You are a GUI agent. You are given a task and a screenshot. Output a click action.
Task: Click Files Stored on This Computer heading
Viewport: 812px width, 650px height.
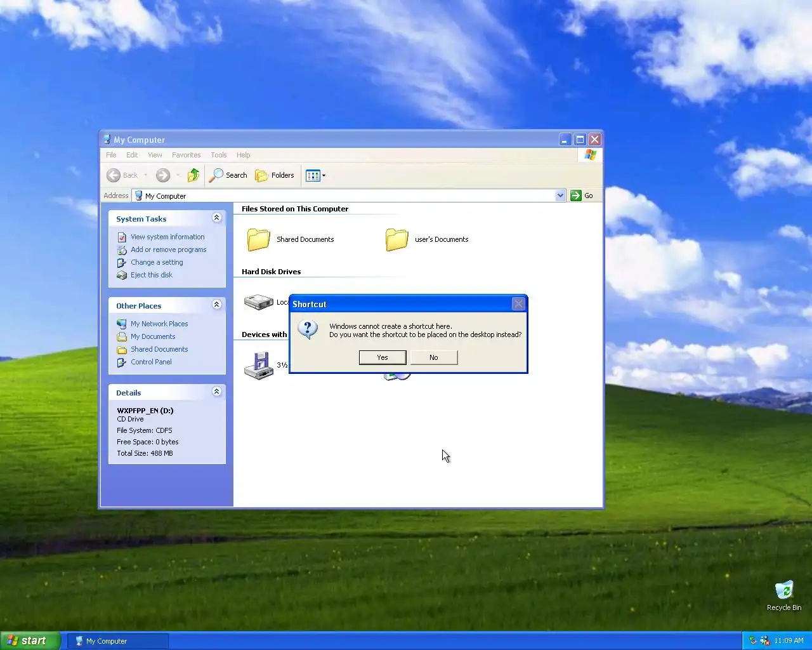coord(295,209)
